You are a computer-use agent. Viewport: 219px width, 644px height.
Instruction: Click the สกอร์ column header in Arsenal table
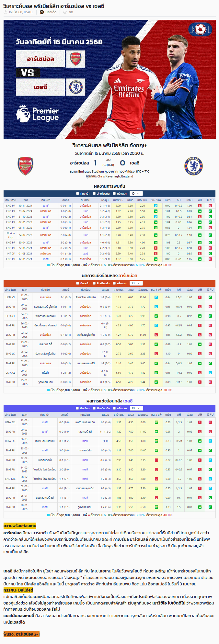point(66,290)
